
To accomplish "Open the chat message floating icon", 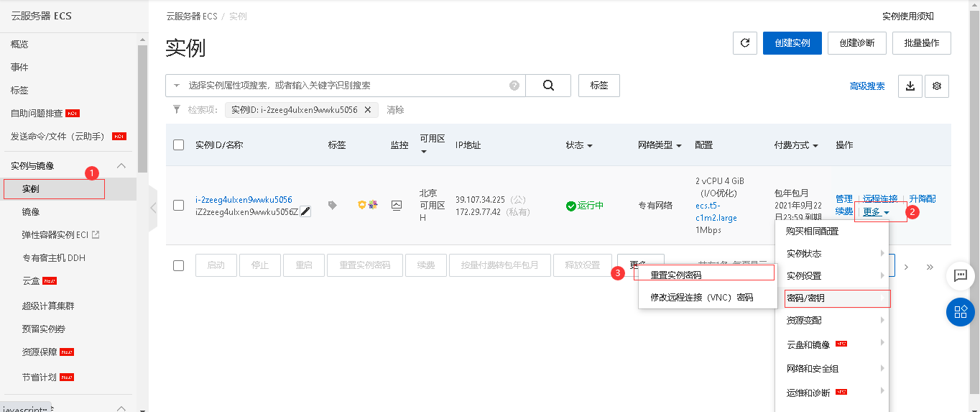I will pyautogui.click(x=960, y=275).
